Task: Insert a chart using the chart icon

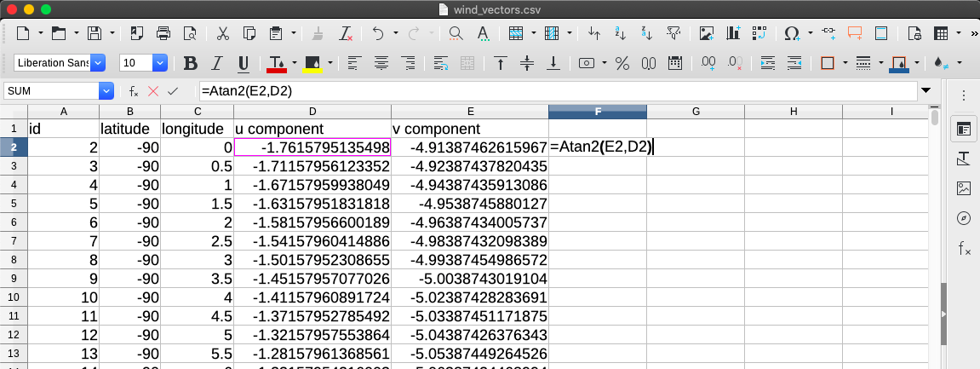Action: (x=733, y=34)
